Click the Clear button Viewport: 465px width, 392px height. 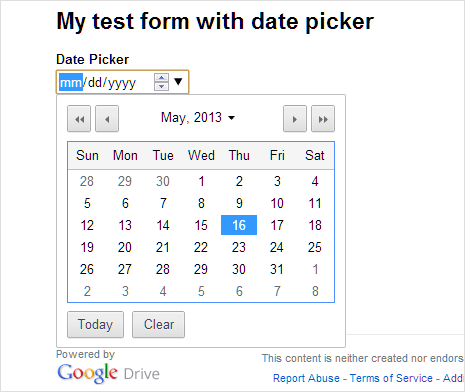coord(159,324)
